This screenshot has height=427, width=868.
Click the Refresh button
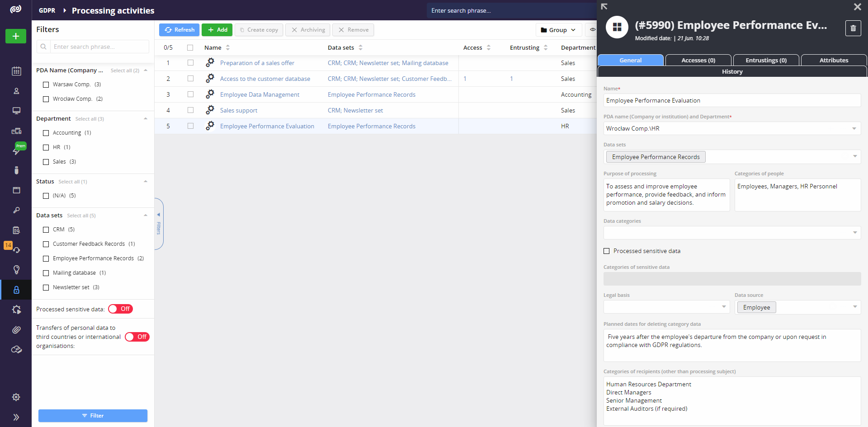pos(179,30)
